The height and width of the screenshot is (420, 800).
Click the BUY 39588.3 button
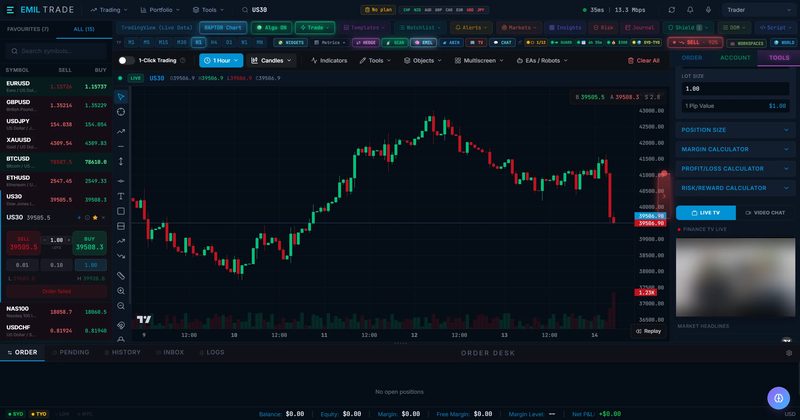[x=89, y=243]
